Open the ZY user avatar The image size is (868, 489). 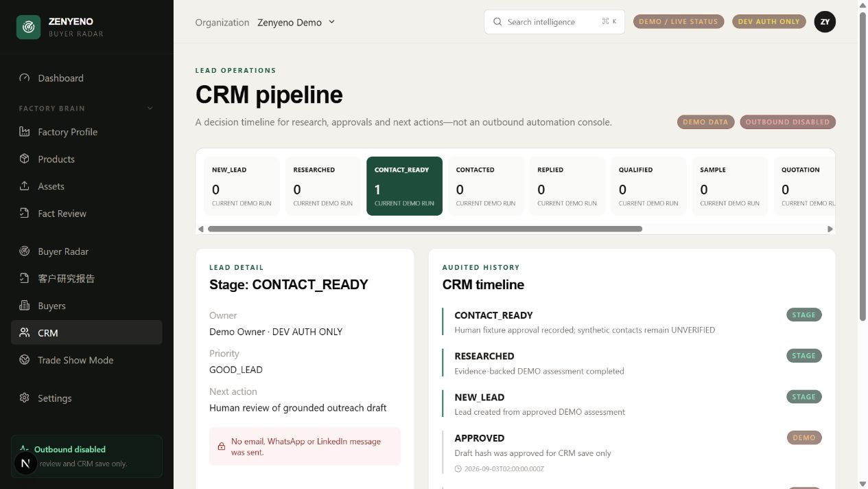coord(825,22)
